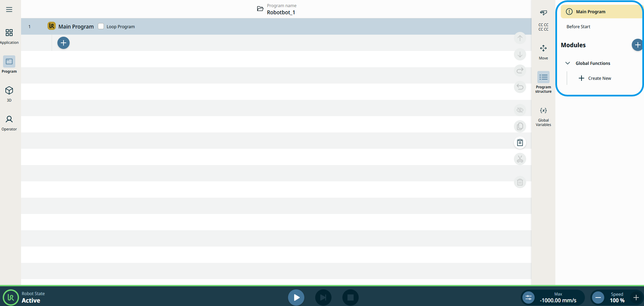The height and width of the screenshot is (306, 644).
Task: Enable the Loop Program checkbox
Action: pyautogui.click(x=101, y=26)
